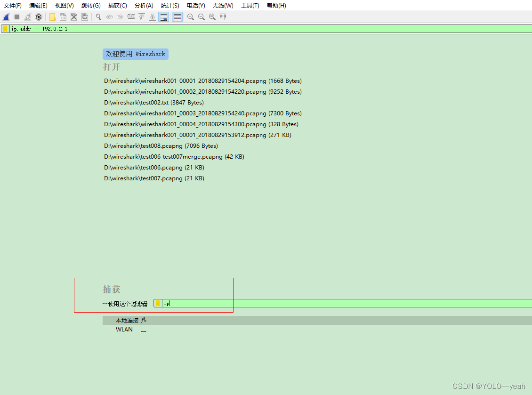The image size is (532, 395).
Task: Open the 编辑(E) menu
Action: pyautogui.click(x=38, y=6)
